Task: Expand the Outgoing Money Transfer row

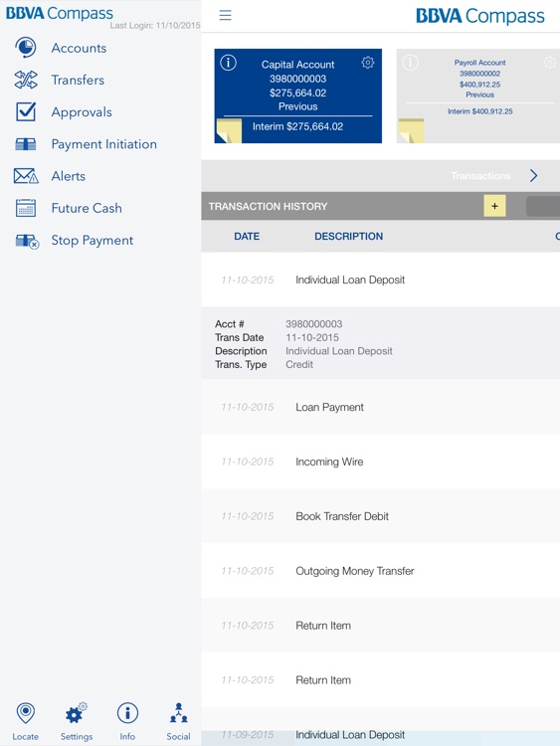Action: pos(381,571)
